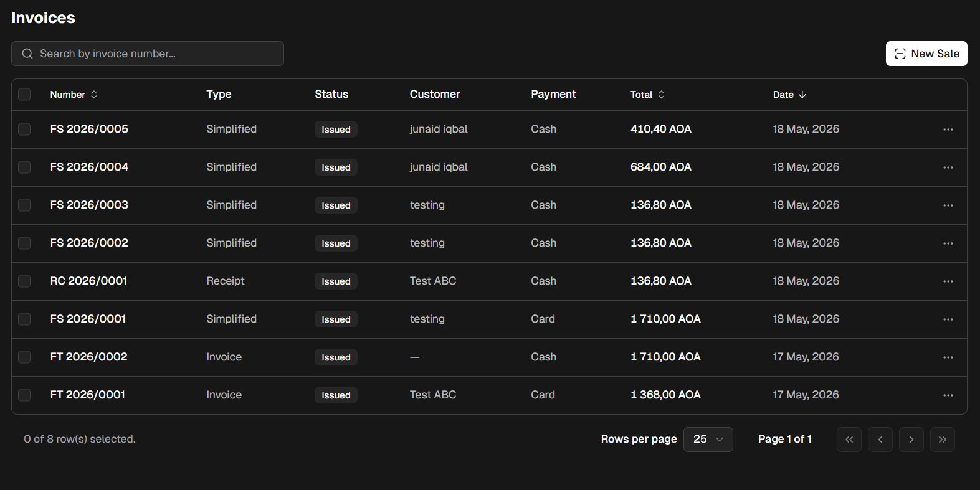
Task: Select row FS 2026/0004 checkbox
Action: point(24,167)
